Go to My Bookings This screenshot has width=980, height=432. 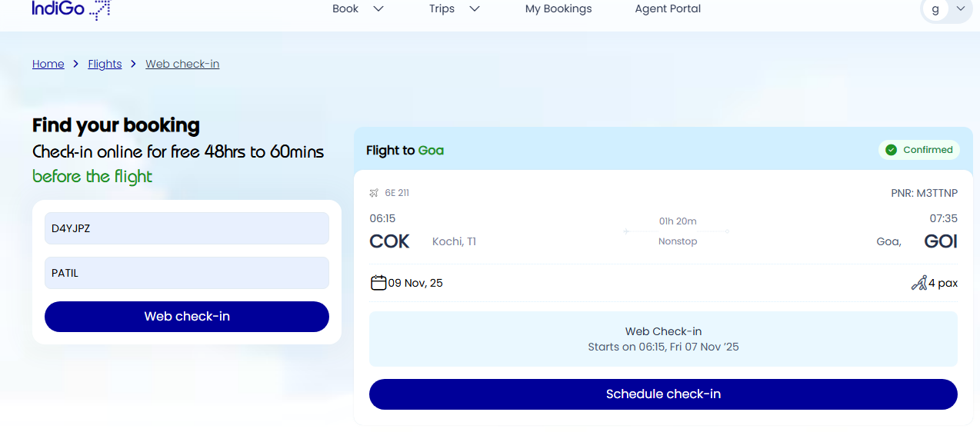point(558,9)
